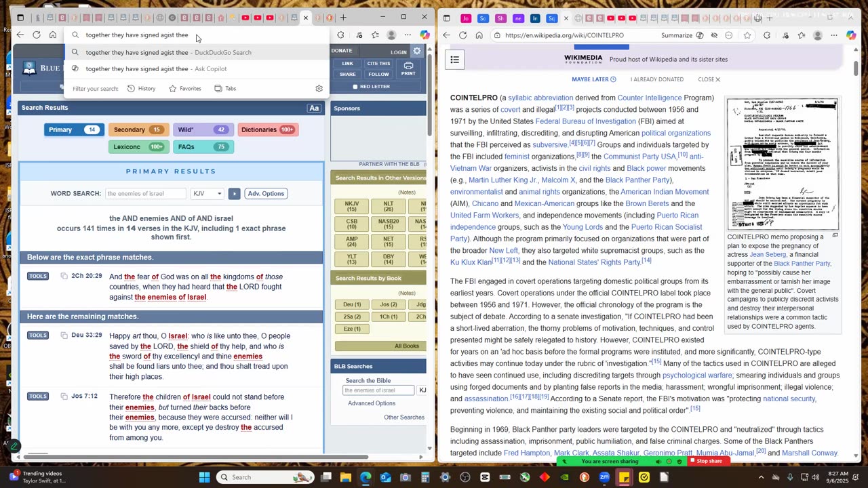Screen dimensions: 868x488
Task: Open Microsoft Edge from the taskbar
Action: [x=366, y=477]
